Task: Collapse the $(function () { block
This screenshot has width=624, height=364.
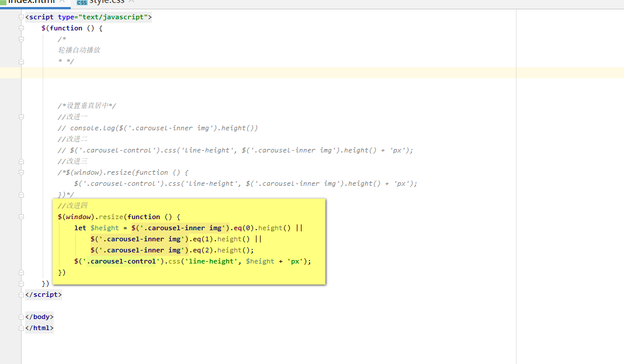Action: point(21,28)
